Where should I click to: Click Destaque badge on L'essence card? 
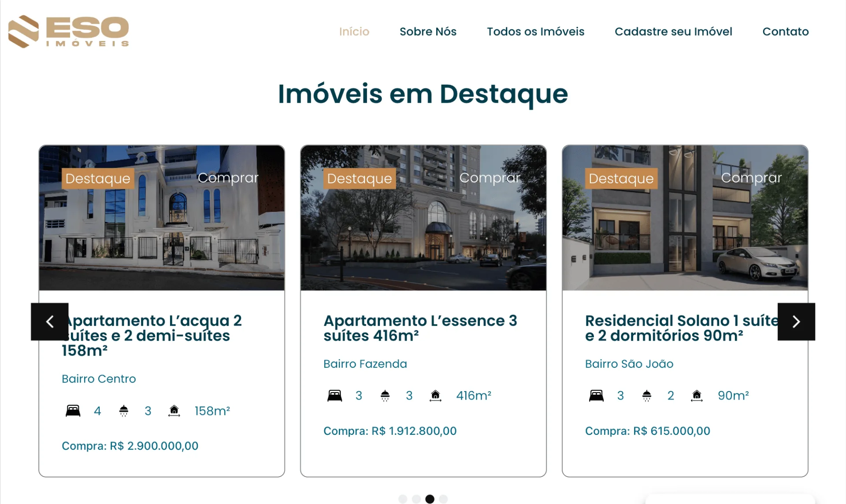[x=360, y=178]
